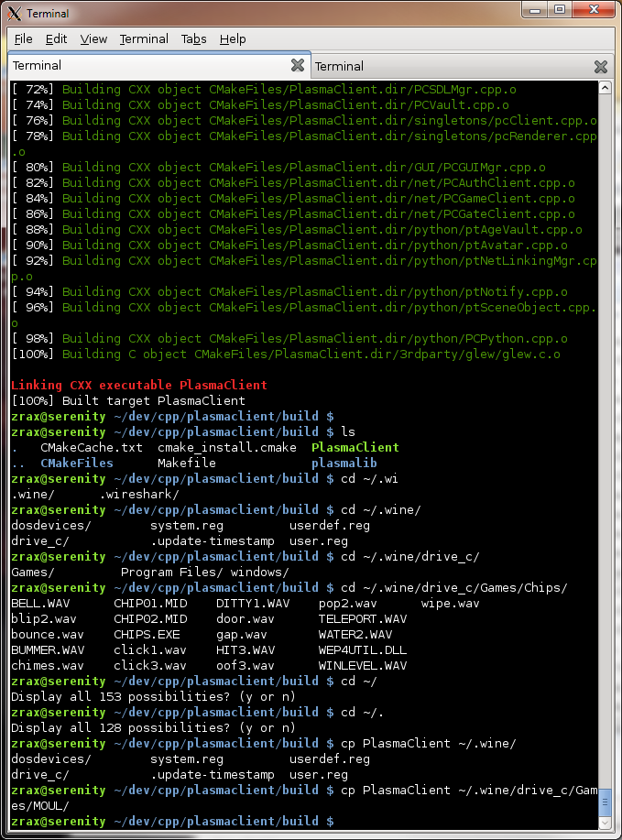The width and height of the screenshot is (622, 840).
Task: Click the red Linking CXX executable line
Action: [x=138, y=385]
